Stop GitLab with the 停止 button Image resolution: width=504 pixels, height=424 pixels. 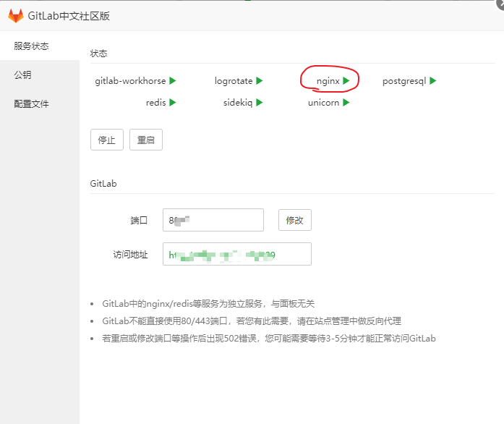pos(107,140)
